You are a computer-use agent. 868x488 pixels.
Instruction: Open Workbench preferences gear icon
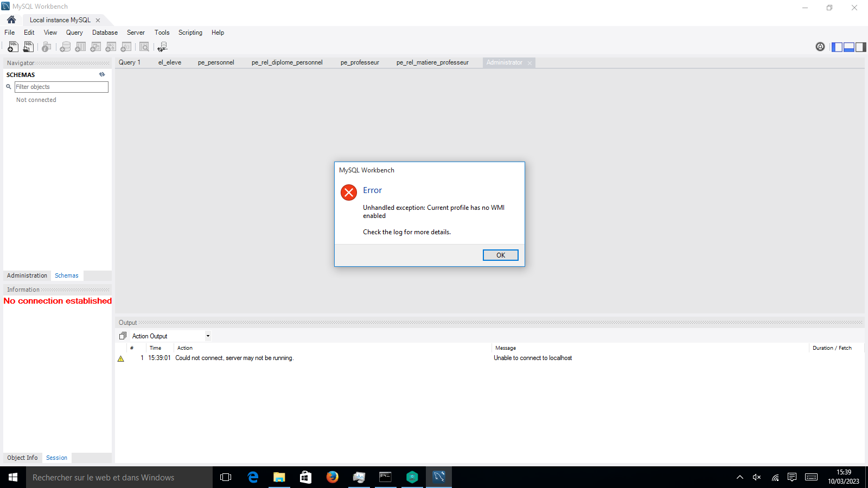pos(820,47)
